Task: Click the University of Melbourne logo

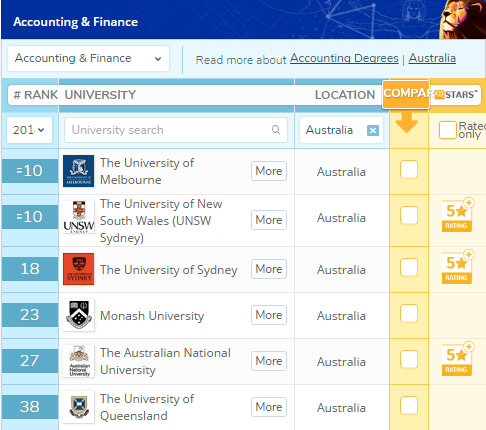Action: [x=78, y=171]
